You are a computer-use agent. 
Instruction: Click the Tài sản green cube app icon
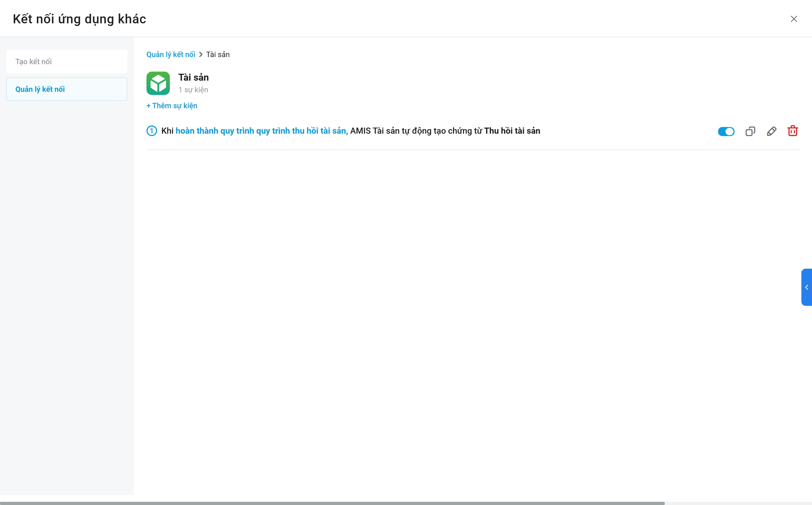tap(158, 83)
